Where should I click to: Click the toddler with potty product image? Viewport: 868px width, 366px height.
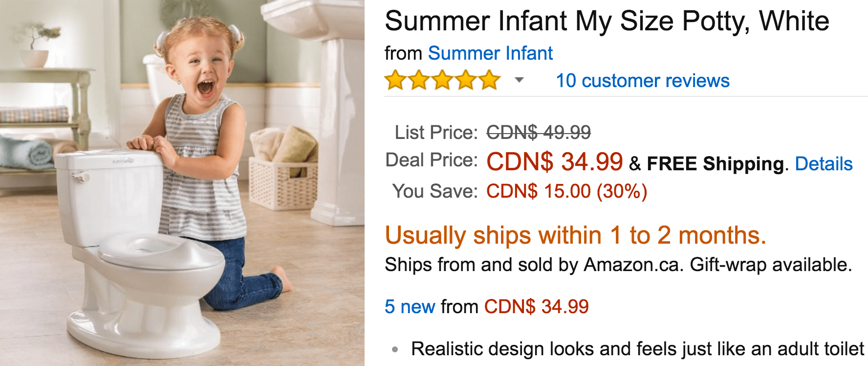182,183
